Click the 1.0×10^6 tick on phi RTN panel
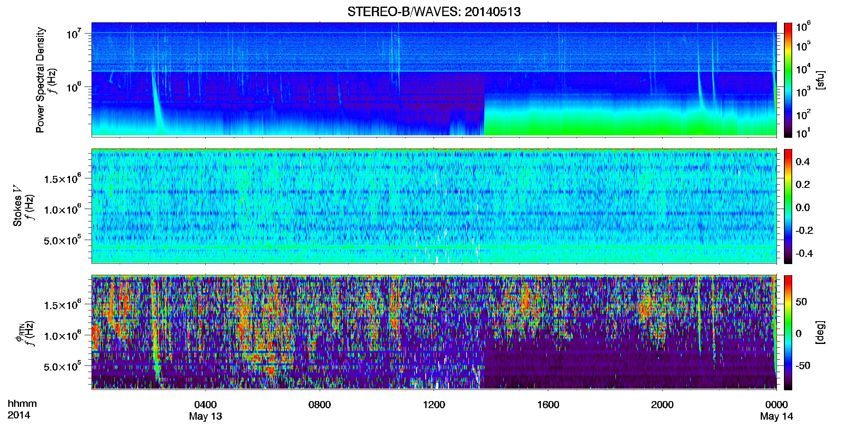The image size is (868, 447). click(x=63, y=336)
